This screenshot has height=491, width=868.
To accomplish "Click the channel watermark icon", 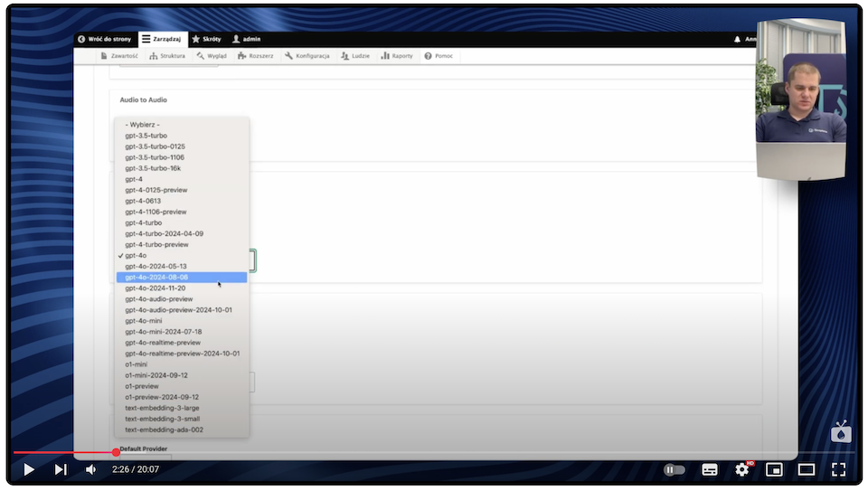I will [841, 431].
